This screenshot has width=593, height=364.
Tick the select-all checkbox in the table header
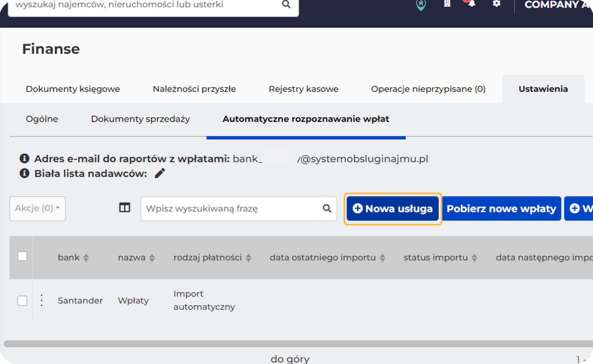pyautogui.click(x=22, y=256)
